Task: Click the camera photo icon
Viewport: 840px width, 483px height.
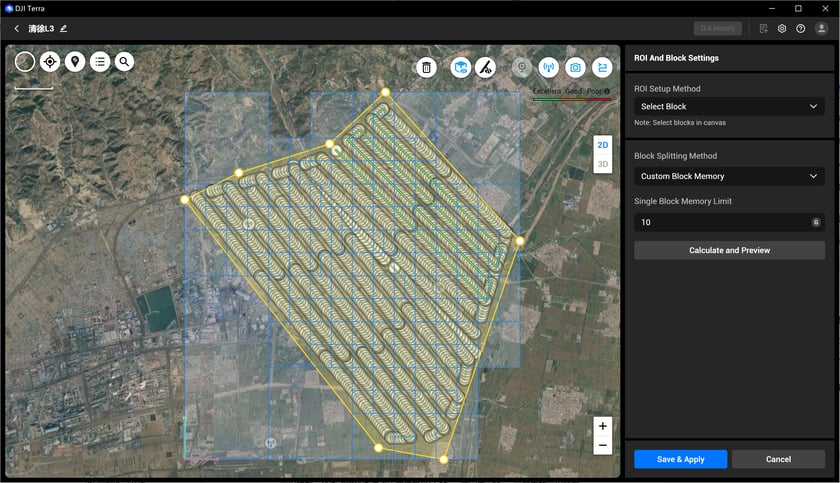Action: pos(575,67)
